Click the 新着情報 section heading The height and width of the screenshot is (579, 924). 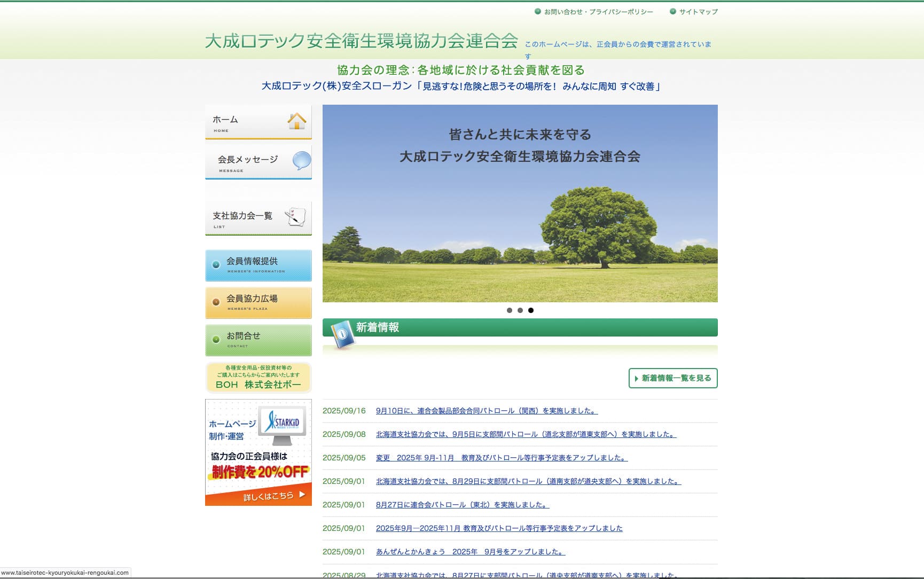coord(378,327)
